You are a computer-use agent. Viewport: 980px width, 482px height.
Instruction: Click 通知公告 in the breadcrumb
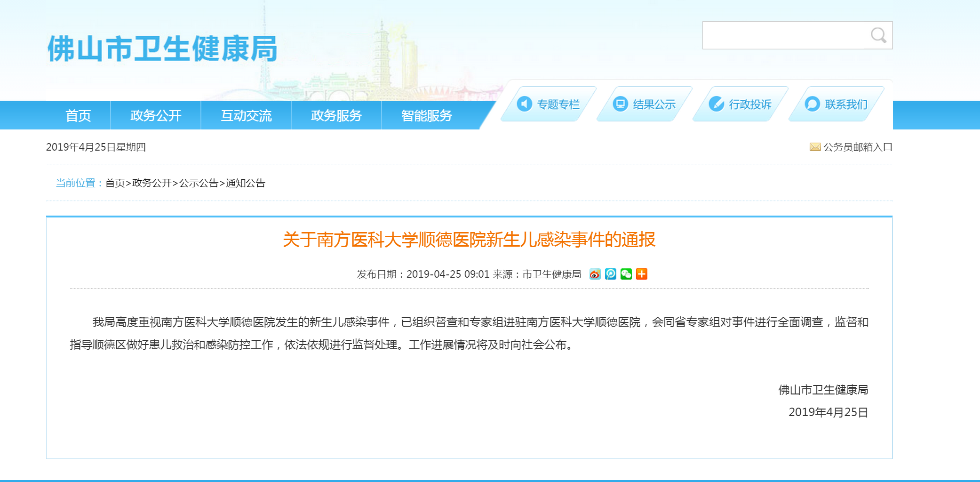[246, 183]
